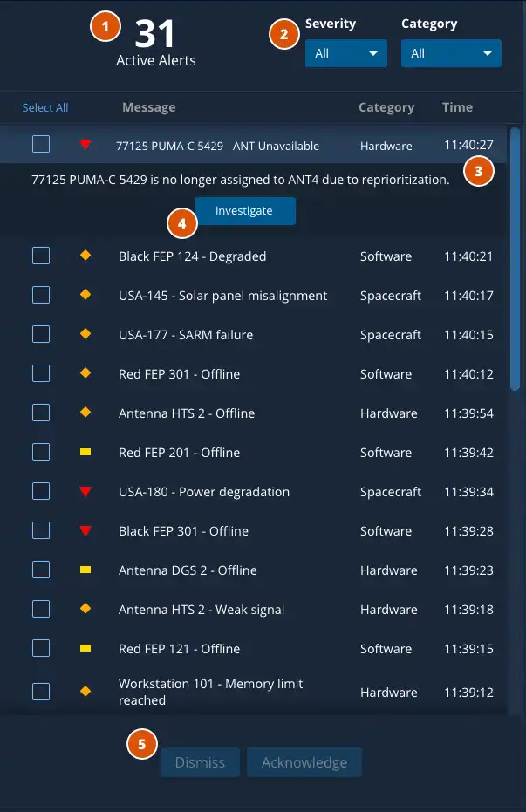Select checkbox for USA-180 Power degradation
526x812 pixels.
coord(41,491)
